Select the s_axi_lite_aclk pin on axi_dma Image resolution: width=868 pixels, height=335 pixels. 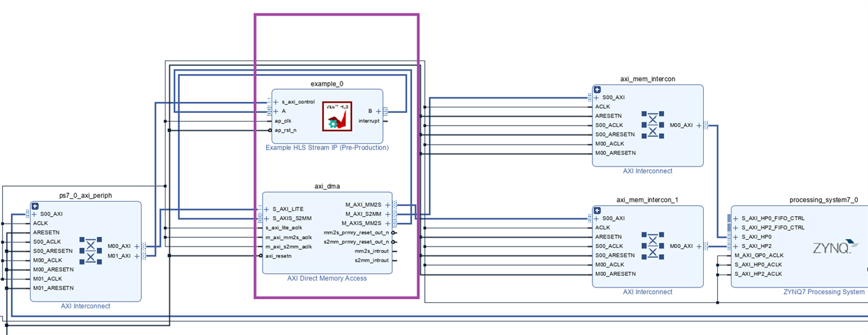point(288,228)
